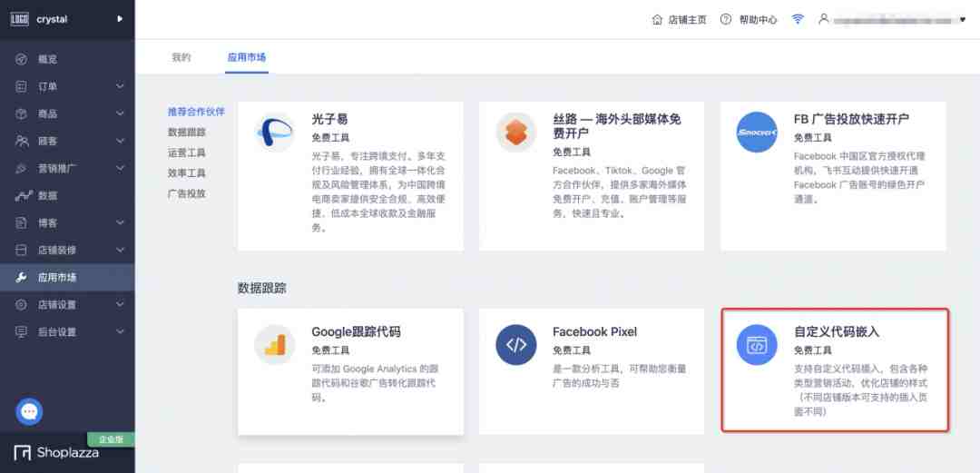Open the 数据 analytics chart icon
This screenshot has height=473, width=980.
(23, 196)
